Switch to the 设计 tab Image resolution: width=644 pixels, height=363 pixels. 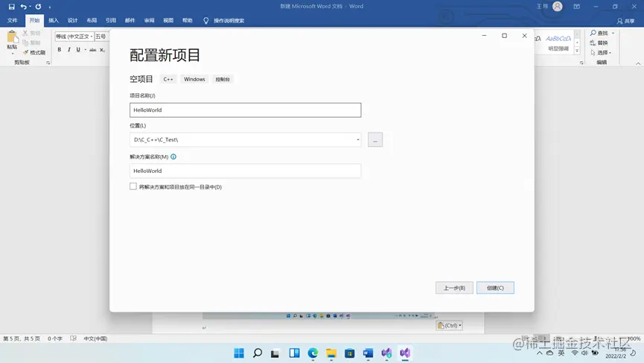(73, 20)
